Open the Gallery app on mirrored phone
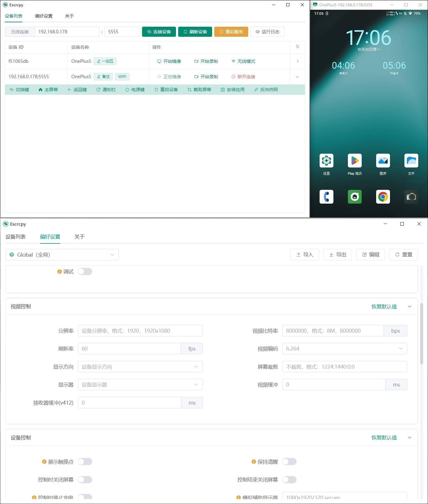The width and height of the screenshot is (428, 504). coord(383,161)
